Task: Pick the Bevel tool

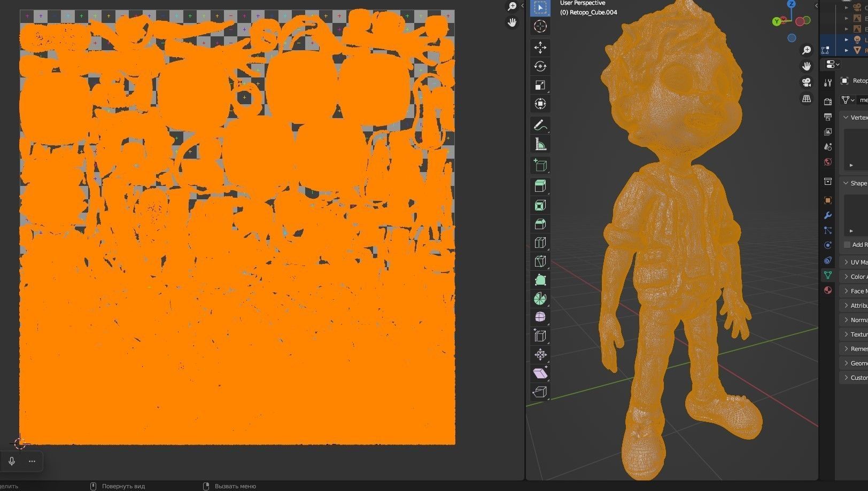Action: pyautogui.click(x=540, y=224)
